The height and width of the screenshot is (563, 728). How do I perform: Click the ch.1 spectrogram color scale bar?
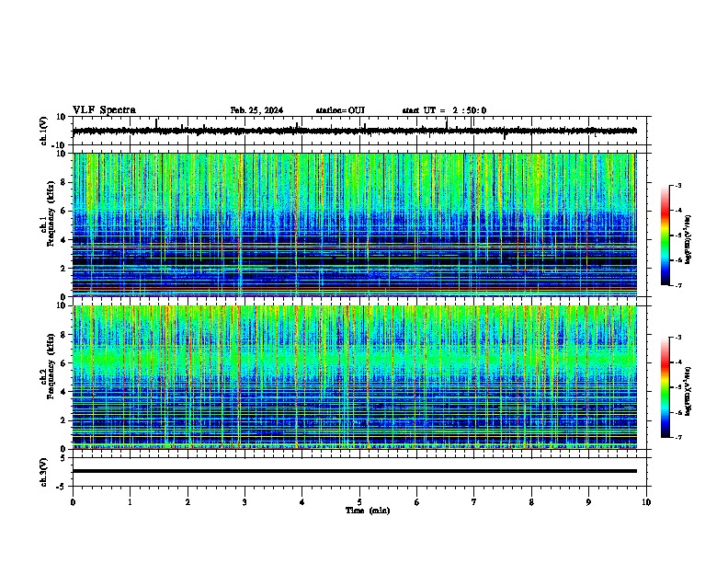pos(665,236)
